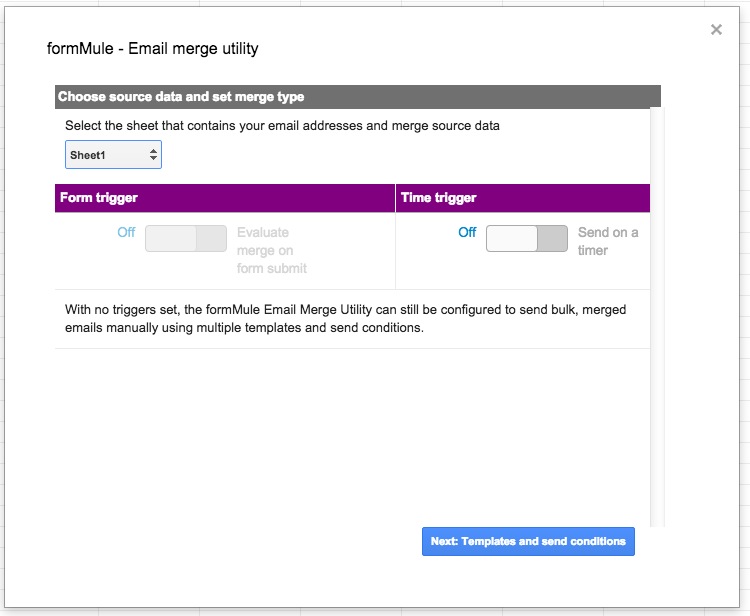The image size is (750, 616).
Task: Click the 'Send on a timer' label
Action: (608, 242)
